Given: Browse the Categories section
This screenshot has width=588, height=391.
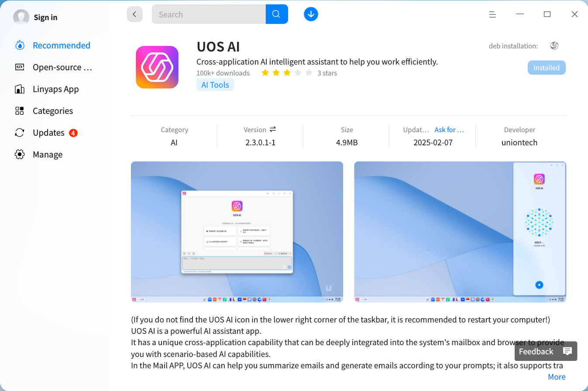Looking at the screenshot, I should [x=52, y=111].
